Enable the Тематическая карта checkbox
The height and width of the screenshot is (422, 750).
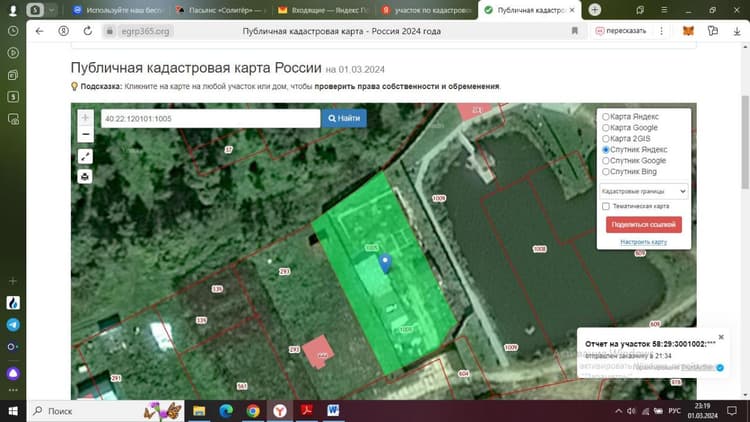606,206
